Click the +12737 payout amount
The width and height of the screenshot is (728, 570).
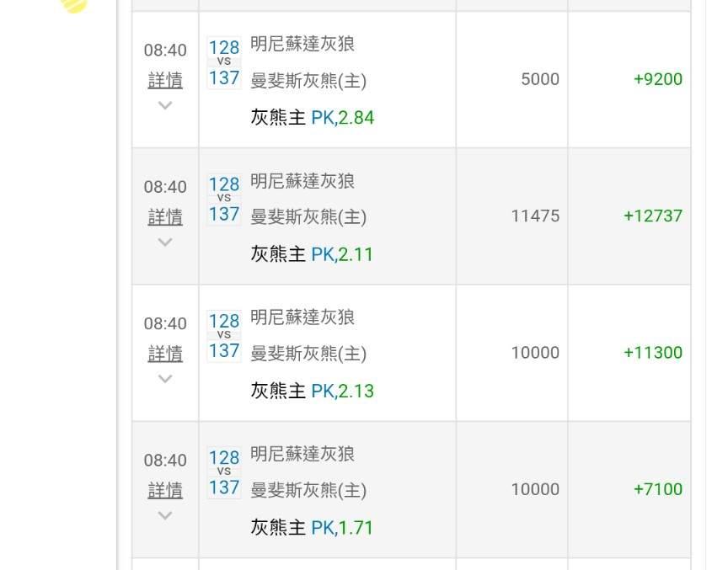click(x=653, y=216)
